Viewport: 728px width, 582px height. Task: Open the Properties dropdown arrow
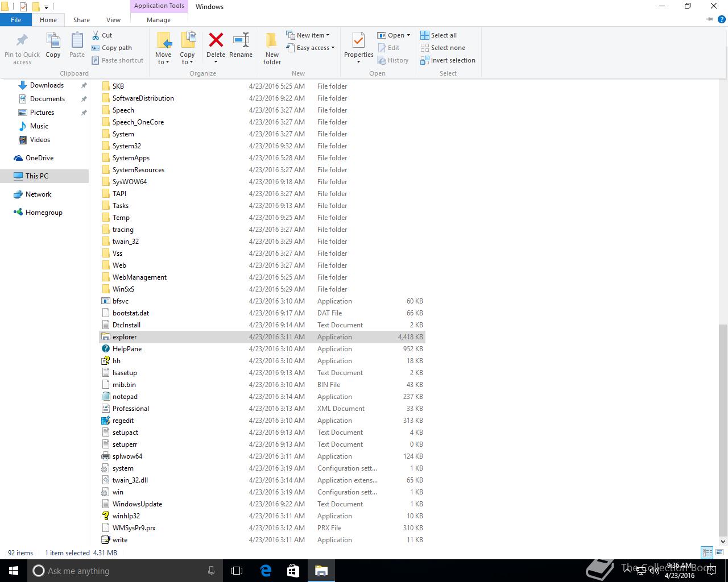point(358,61)
